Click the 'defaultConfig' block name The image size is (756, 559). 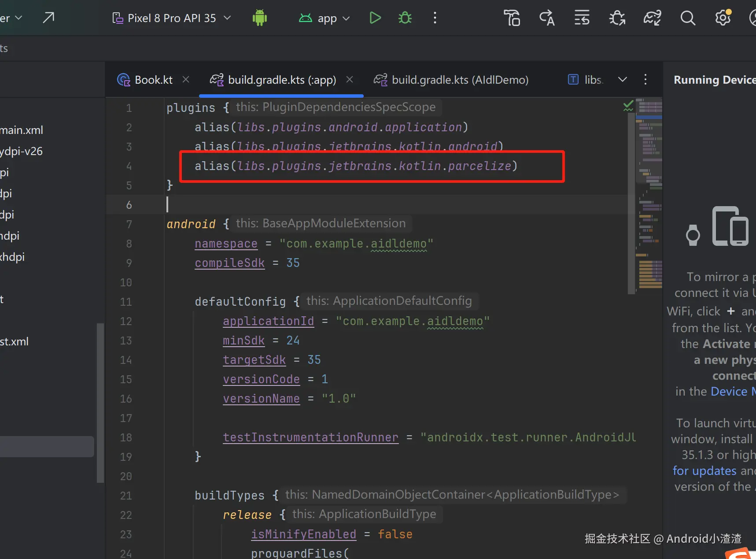coord(240,302)
